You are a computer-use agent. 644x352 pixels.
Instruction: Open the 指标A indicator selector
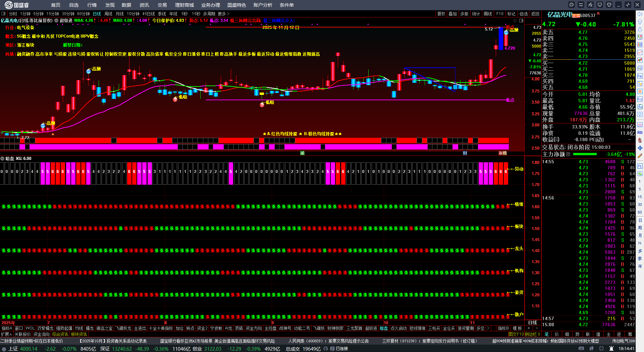point(7,328)
